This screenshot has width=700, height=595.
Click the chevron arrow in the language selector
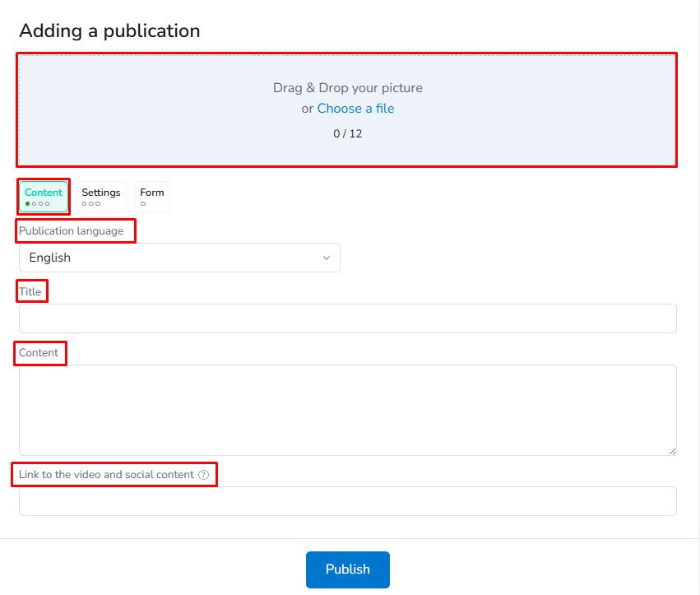pyautogui.click(x=327, y=258)
